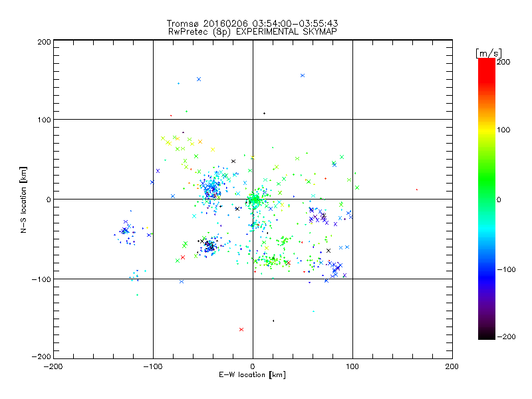The width and height of the screenshot is (532, 399).
Task: Click the '[m/s]' colorbar unit label
Action: [489, 53]
